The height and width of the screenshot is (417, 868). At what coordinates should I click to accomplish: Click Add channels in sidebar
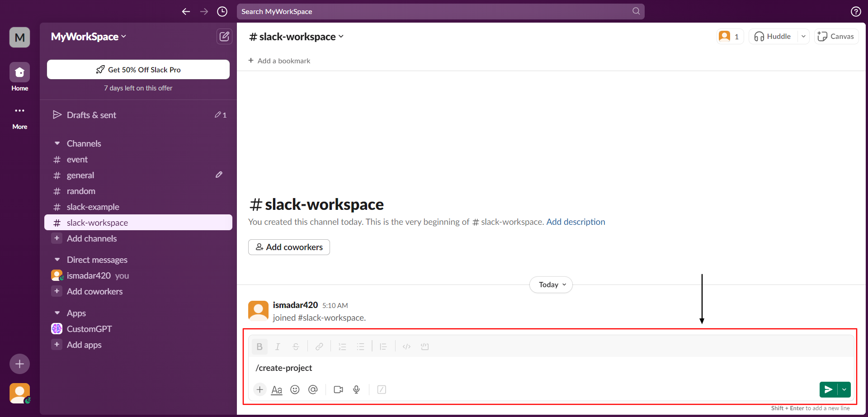click(x=138, y=238)
